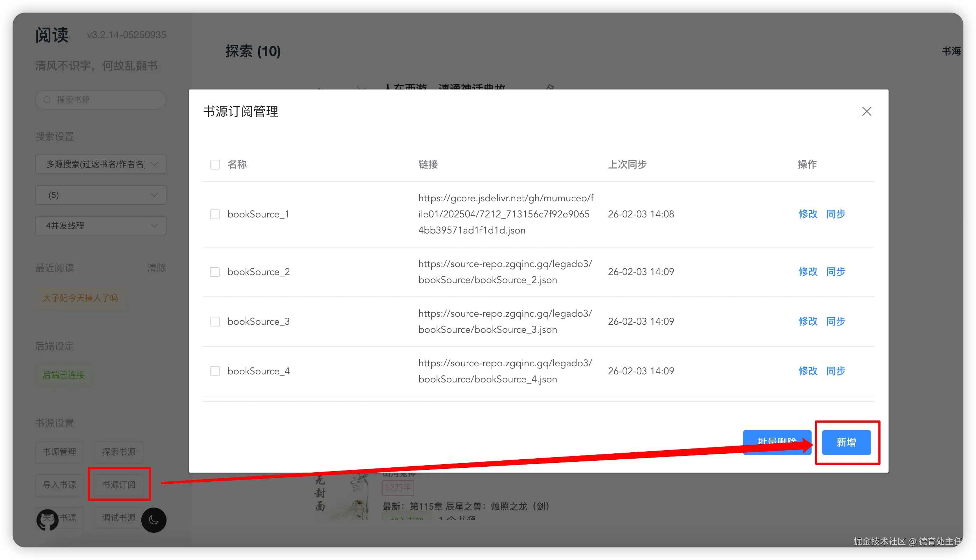Close the 书源订阅管理 dialog
Image resolution: width=976 pixels, height=560 pixels.
tap(866, 112)
